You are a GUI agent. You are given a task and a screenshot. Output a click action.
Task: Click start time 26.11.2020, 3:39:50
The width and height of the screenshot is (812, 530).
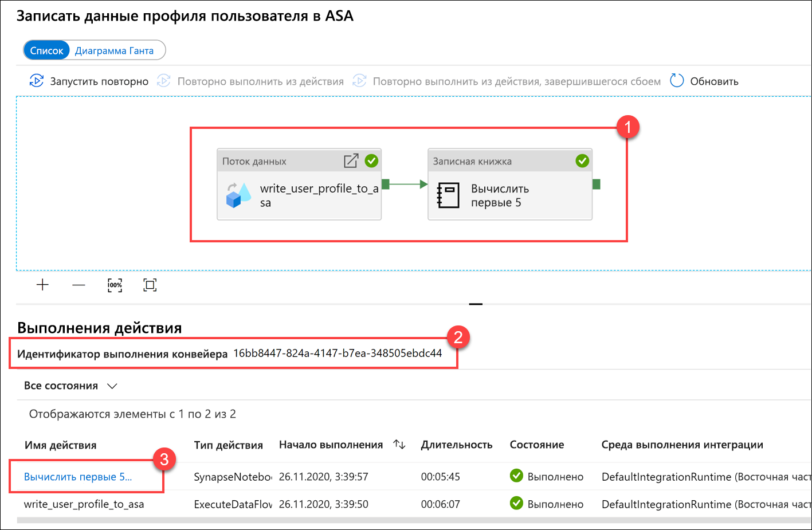(324, 504)
